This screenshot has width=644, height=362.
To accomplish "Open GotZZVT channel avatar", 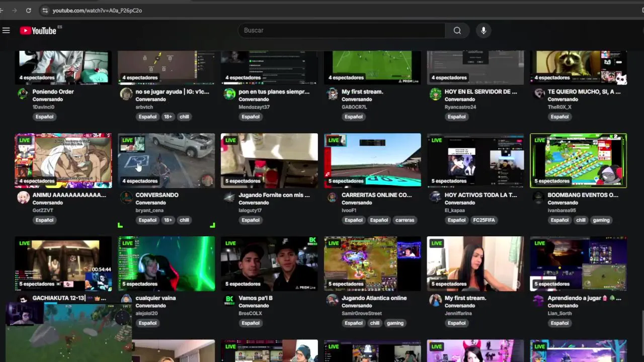I will coord(23,197).
